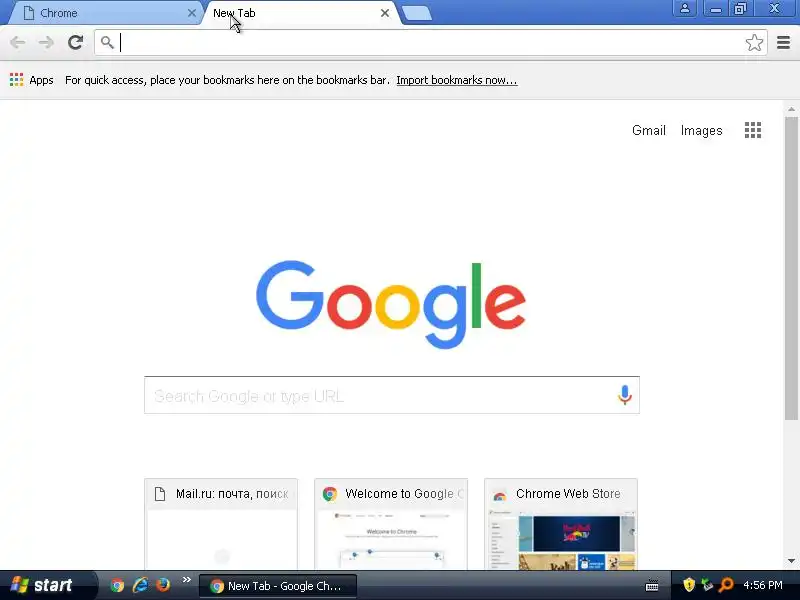Image resolution: width=800 pixels, height=600 pixels.
Task: Start voice search with the microphone icon
Action: tap(624, 395)
